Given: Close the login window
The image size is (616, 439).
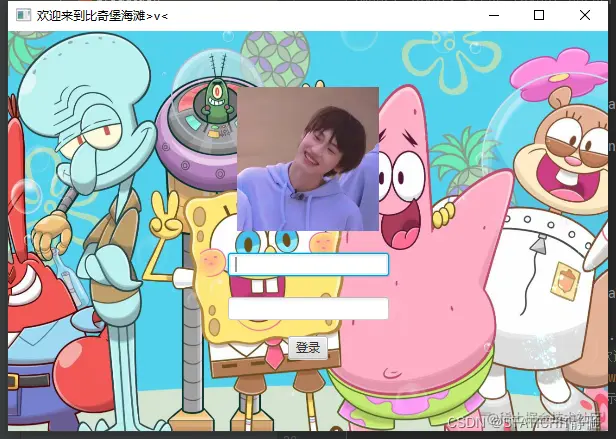Looking at the screenshot, I should pos(585,15).
